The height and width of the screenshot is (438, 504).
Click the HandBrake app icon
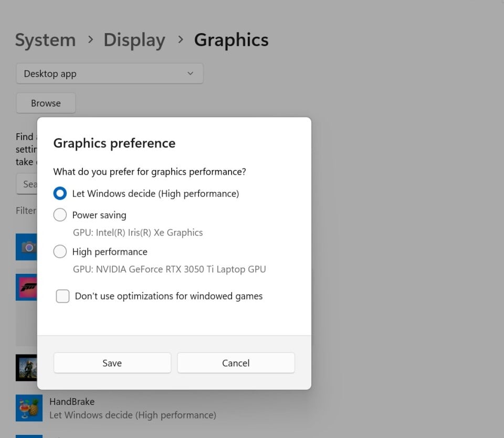pyautogui.click(x=29, y=408)
